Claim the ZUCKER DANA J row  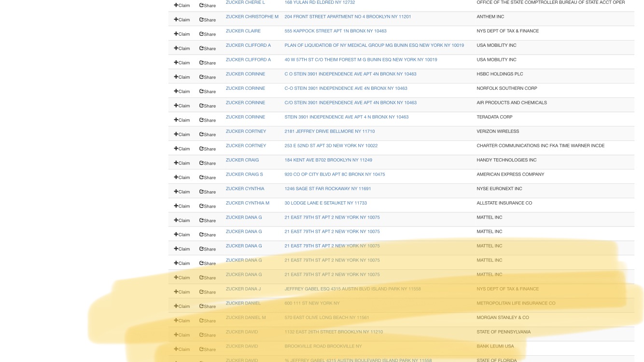[x=182, y=292]
